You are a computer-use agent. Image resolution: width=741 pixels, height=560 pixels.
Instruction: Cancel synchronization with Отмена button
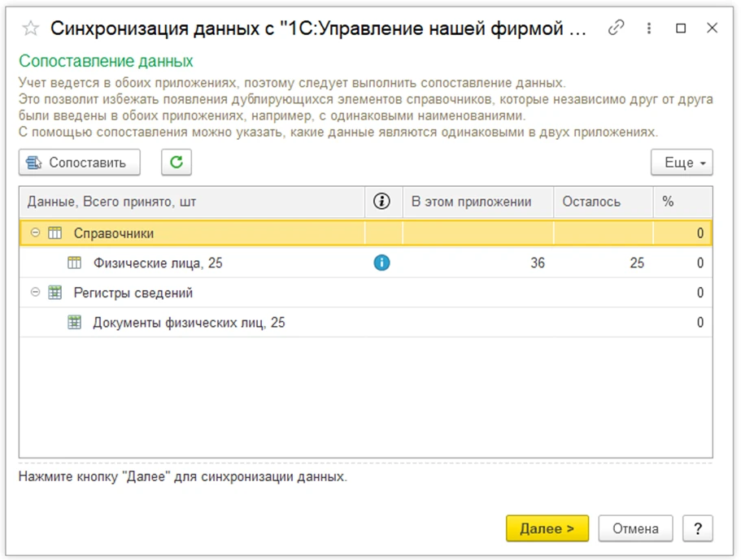pyautogui.click(x=635, y=528)
